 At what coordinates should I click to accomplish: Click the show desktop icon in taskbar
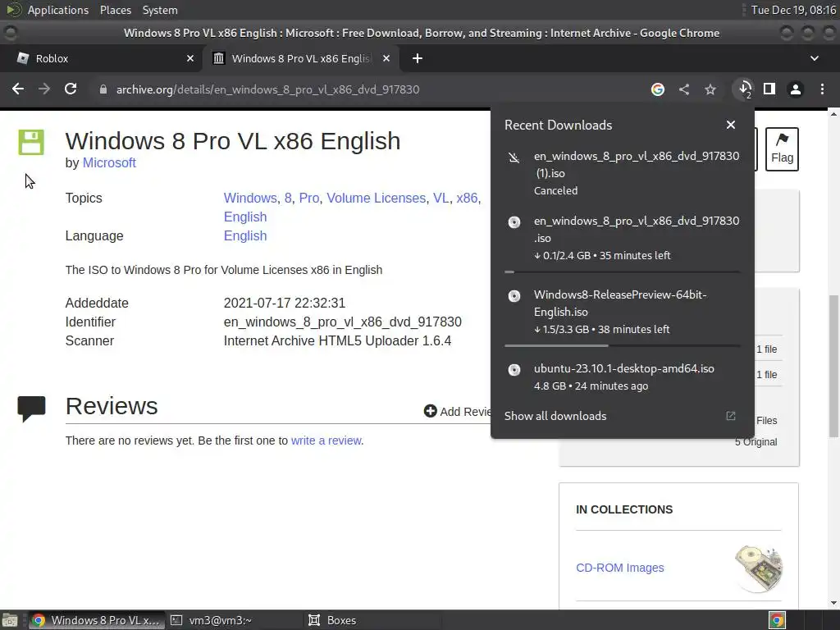10,620
